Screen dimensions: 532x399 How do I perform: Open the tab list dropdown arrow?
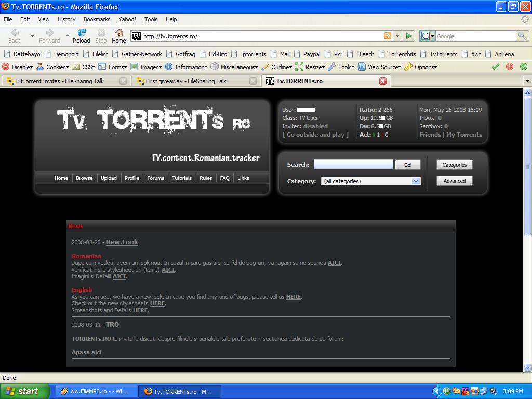coord(527,81)
